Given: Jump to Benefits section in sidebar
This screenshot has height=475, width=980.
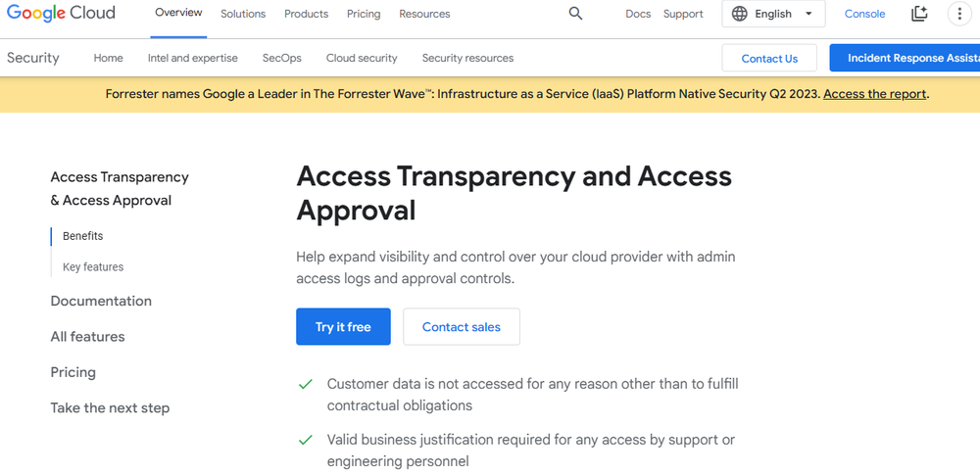Looking at the screenshot, I should [83, 236].
